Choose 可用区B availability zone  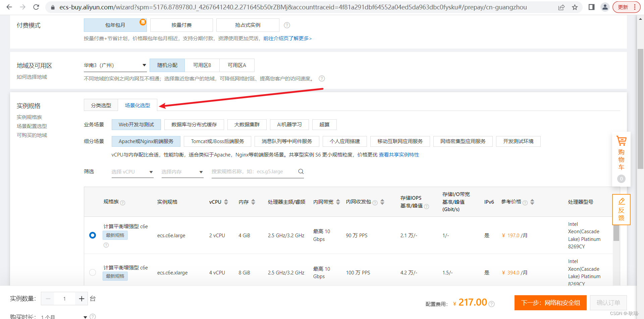click(x=202, y=65)
